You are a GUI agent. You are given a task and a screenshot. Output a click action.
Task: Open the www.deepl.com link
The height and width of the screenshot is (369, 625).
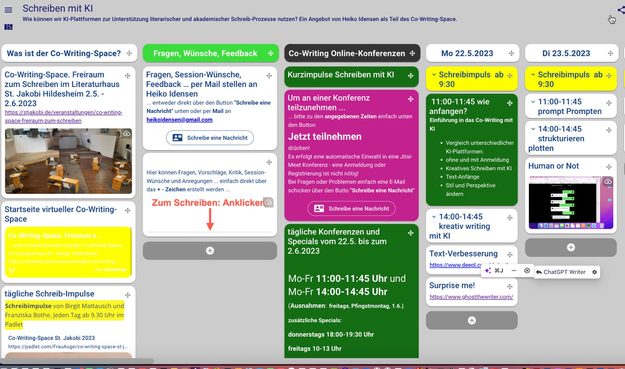pyautogui.click(x=456, y=265)
